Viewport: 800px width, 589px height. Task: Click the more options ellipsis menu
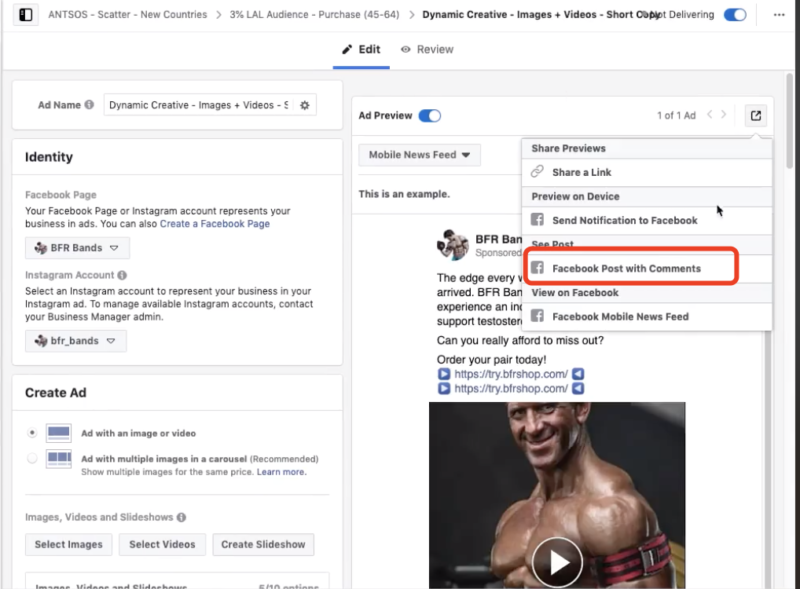[779, 15]
